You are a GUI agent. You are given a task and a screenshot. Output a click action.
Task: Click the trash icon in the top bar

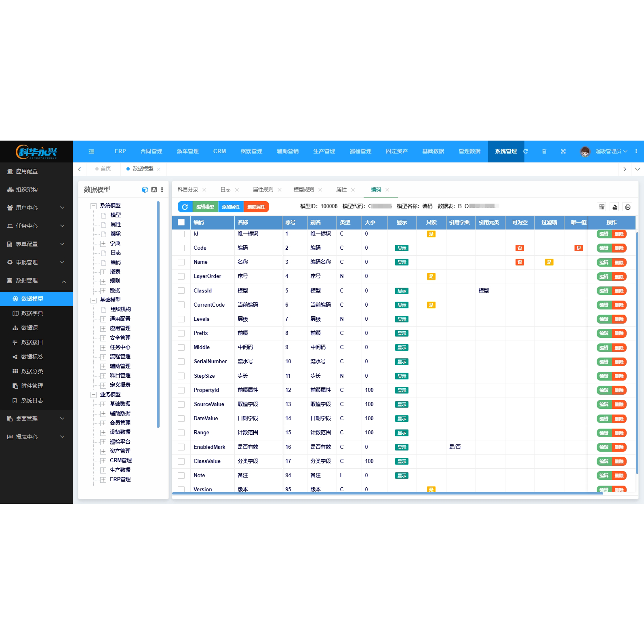[544, 152]
